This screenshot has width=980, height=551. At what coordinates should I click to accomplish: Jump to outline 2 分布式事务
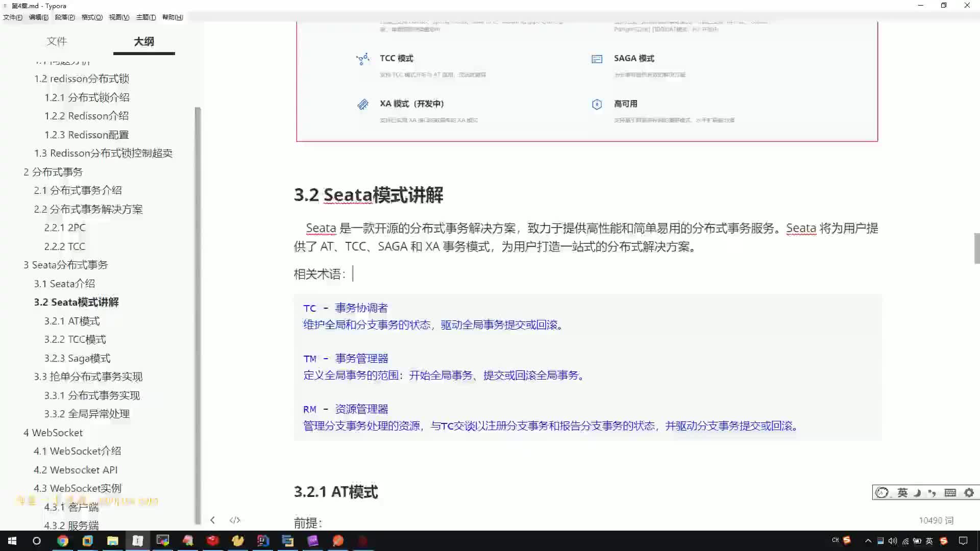tap(53, 172)
